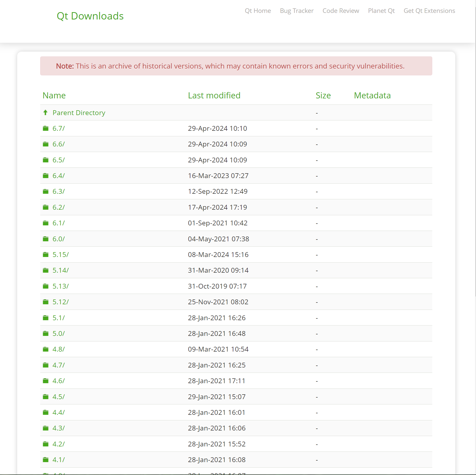The height and width of the screenshot is (475, 476).
Task: Open the 6.6/ directory link
Action: click(59, 144)
